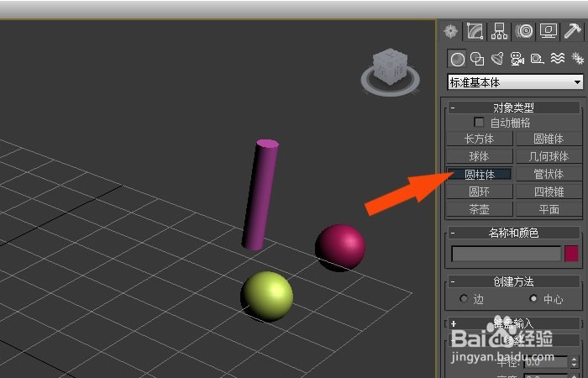
Task: Open the Create command panel tab
Action: pos(451,31)
